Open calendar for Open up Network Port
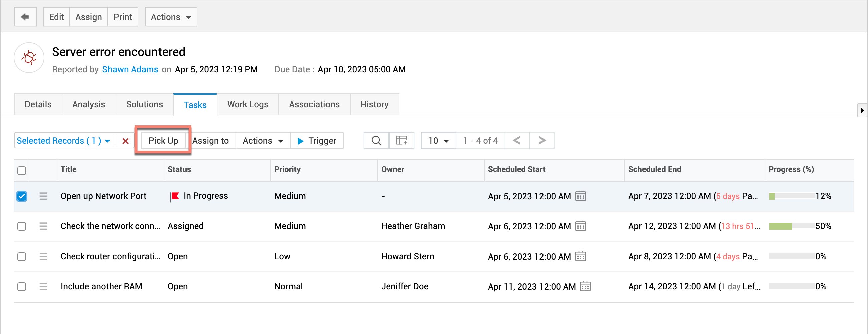868x334 pixels. click(x=580, y=196)
